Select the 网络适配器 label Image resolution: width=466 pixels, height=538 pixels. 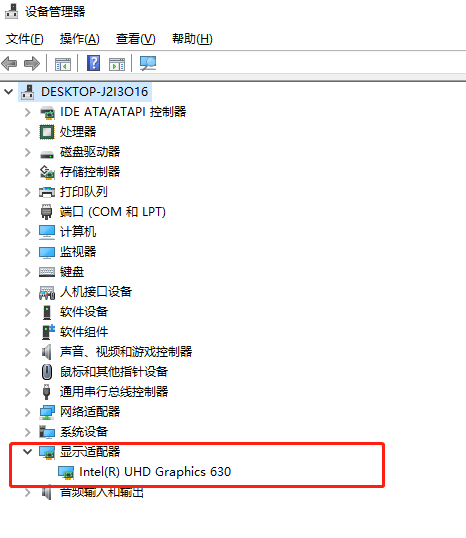point(90,412)
